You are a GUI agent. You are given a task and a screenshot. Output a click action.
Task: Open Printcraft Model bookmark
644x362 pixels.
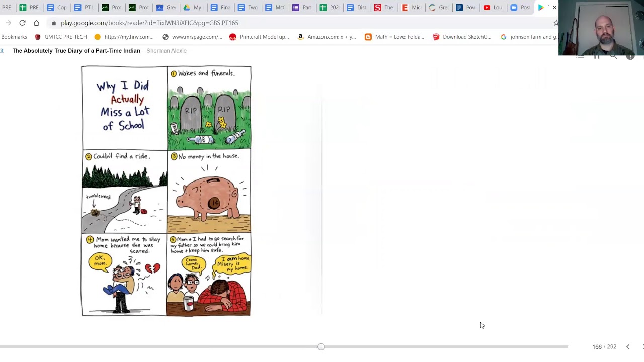[259, 37]
